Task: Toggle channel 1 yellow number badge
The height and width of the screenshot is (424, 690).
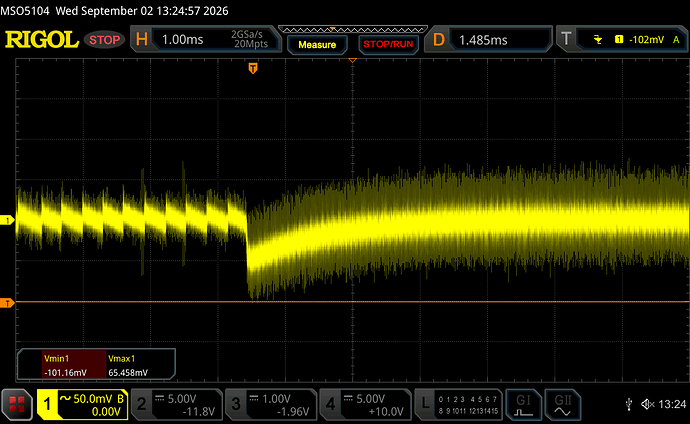Action: tap(47, 404)
